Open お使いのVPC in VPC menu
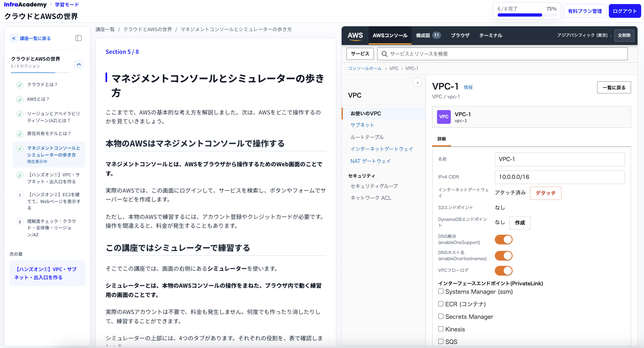This screenshot has height=348, width=644. 384,113
